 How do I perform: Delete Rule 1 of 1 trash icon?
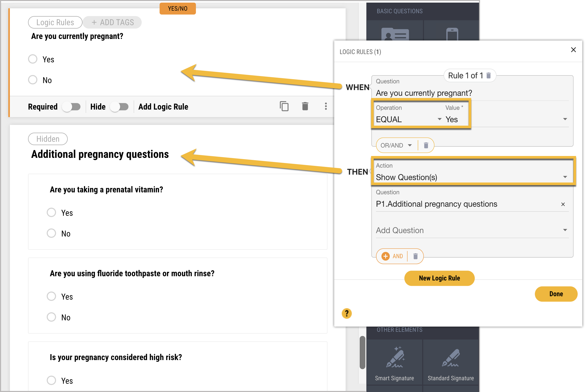tap(489, 76)
